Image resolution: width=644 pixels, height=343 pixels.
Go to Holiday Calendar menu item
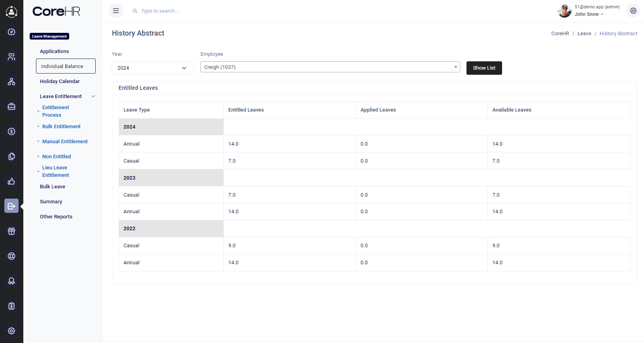coord(60,81)
